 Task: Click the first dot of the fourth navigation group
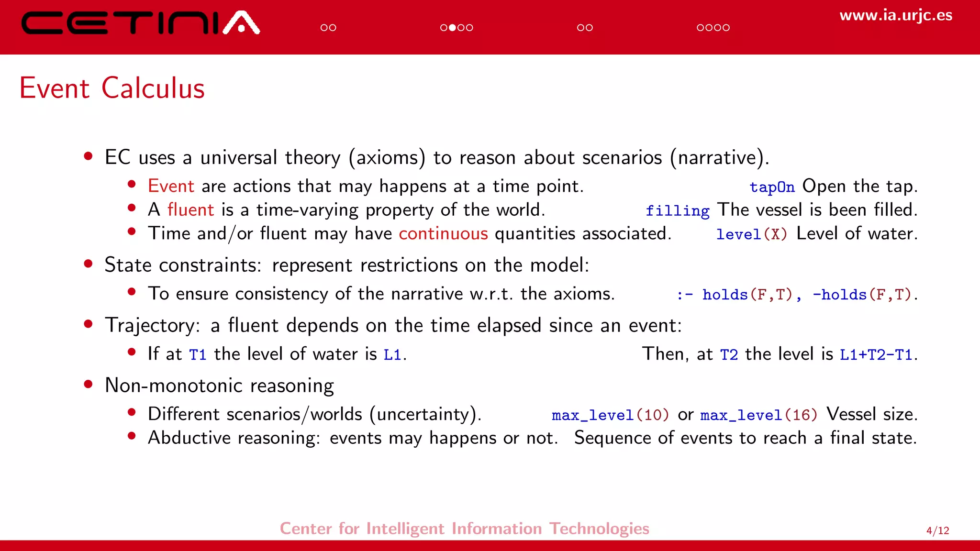701,28
